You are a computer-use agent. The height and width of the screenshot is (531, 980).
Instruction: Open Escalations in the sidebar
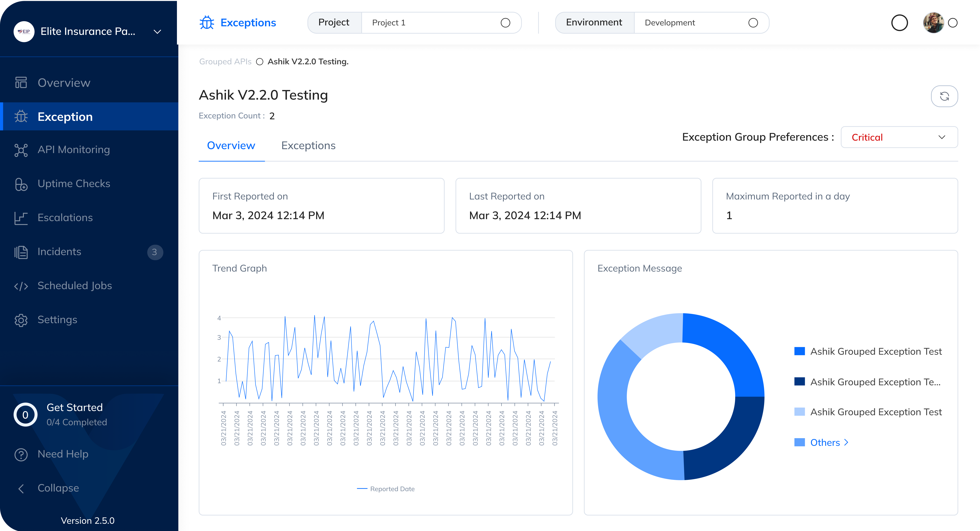click(x=65, y=218)
